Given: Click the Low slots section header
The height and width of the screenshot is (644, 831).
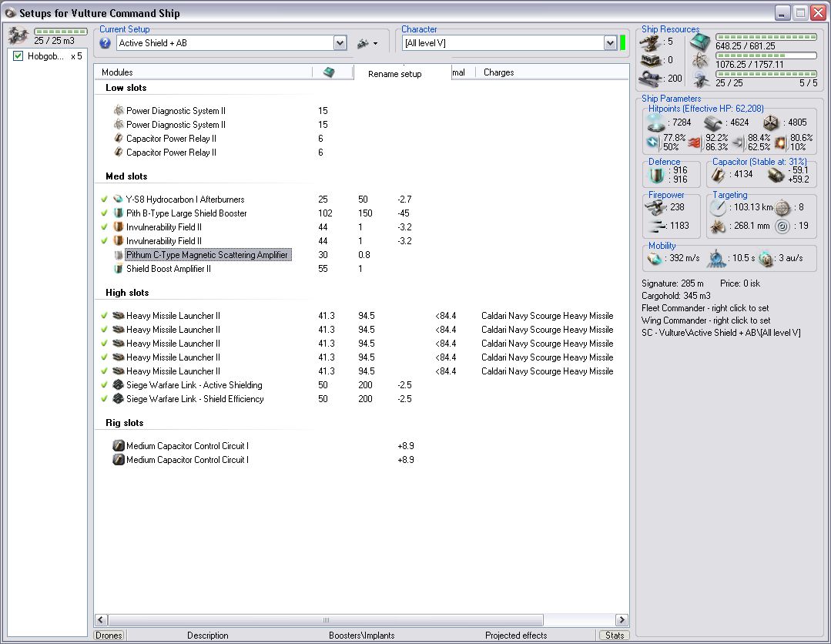Looking at the screenshot, I should (126, 88).
